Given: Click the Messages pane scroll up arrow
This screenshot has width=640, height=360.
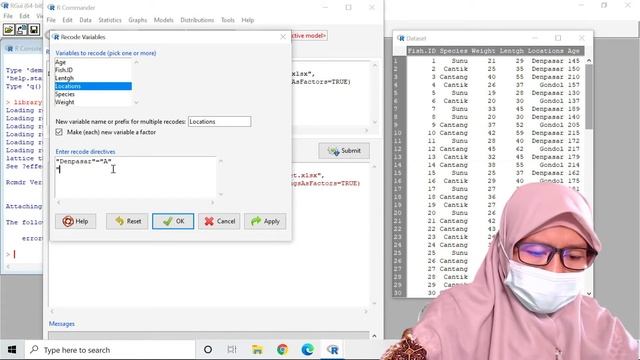Looking at the screenshot, I should pyautogui.click(x=374, y=336).
